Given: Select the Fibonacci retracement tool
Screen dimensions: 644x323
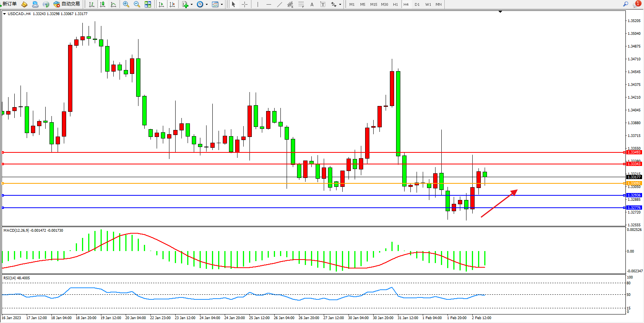Looking at the screenshot, I should coord(301,4).
